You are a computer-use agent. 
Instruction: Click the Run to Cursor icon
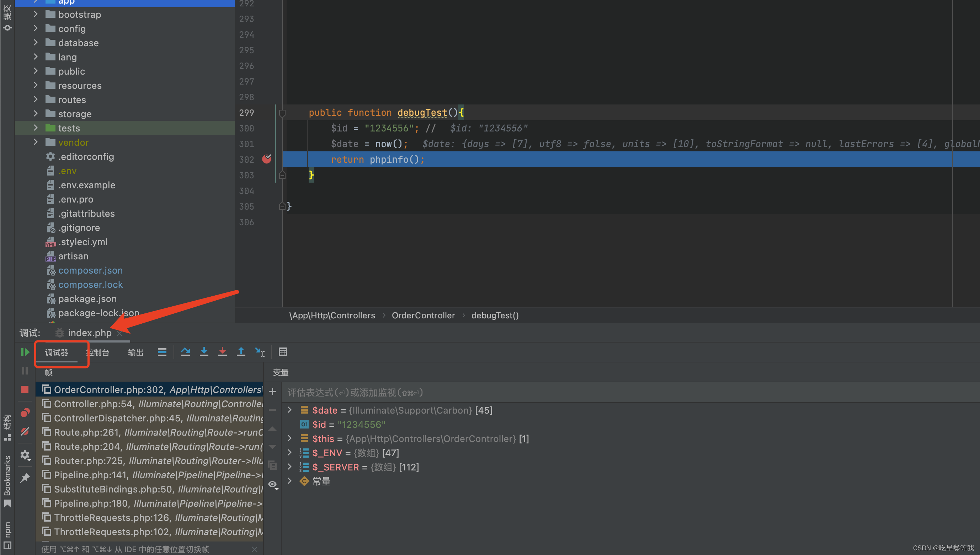coord(260,352)
